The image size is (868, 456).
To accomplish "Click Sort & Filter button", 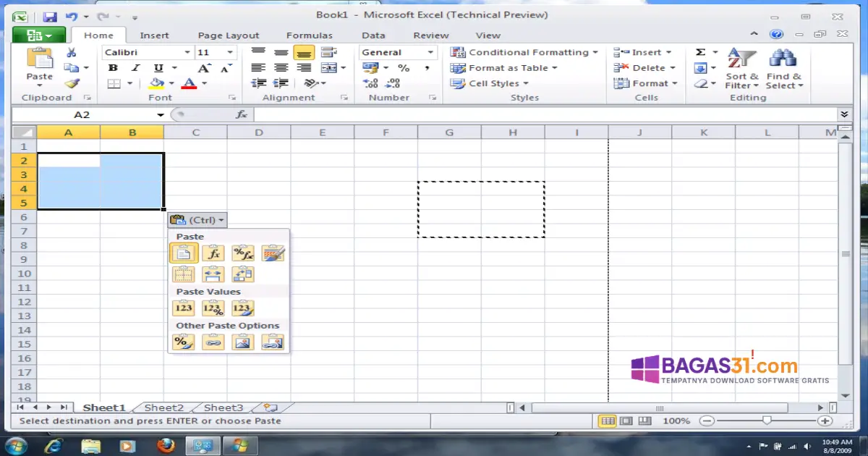I will pyautogui.click(x=742, y=69).
